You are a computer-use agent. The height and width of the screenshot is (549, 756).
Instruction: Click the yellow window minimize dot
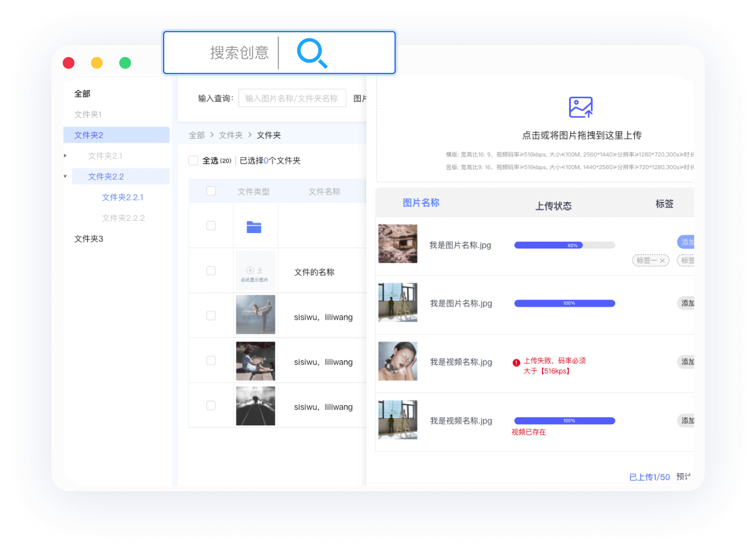(x=97, y=63)
